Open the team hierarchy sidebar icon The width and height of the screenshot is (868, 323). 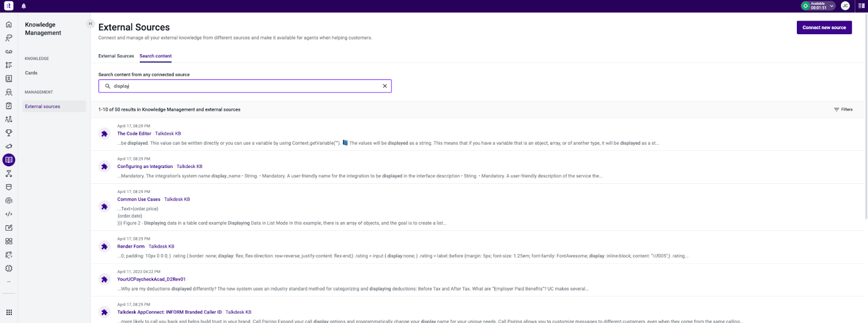[x=9, y=119]
